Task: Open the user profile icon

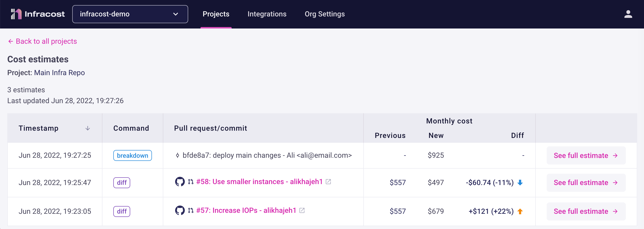Action: [628, 14]
